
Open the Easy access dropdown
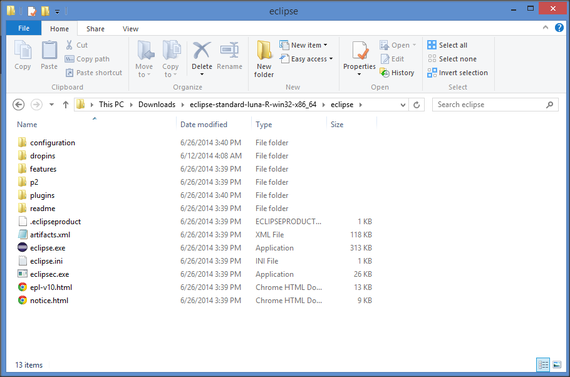306,59
